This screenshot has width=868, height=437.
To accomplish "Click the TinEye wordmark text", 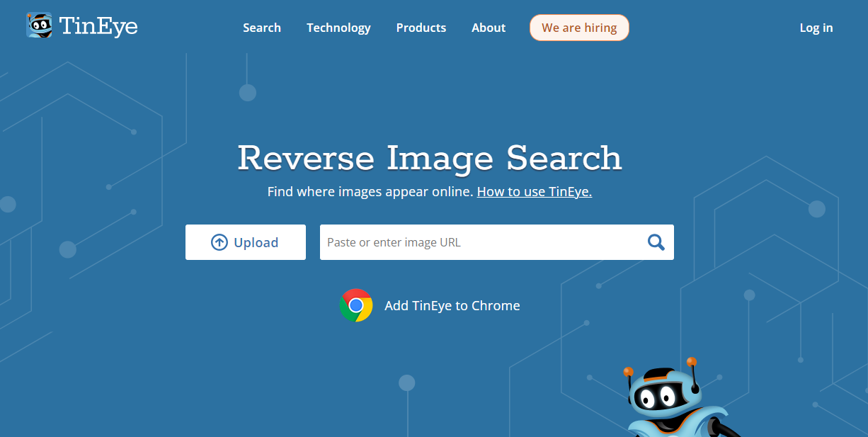I will point(98,26).
